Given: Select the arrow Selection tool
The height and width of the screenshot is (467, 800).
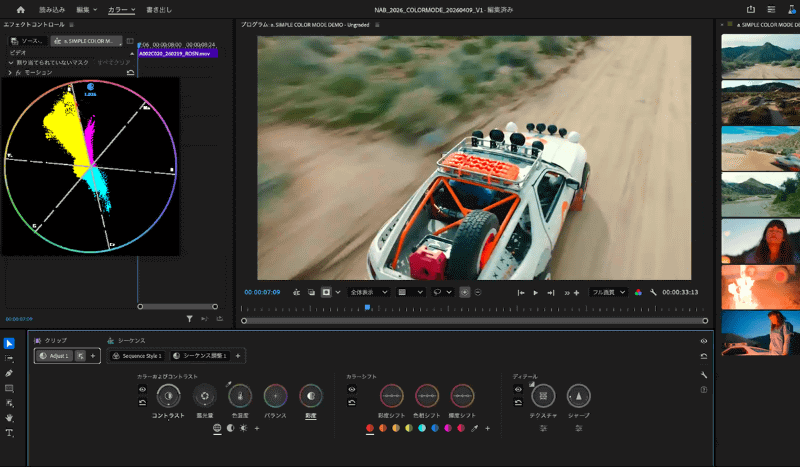Looking at the screenshot, I should tap(10, 344).
